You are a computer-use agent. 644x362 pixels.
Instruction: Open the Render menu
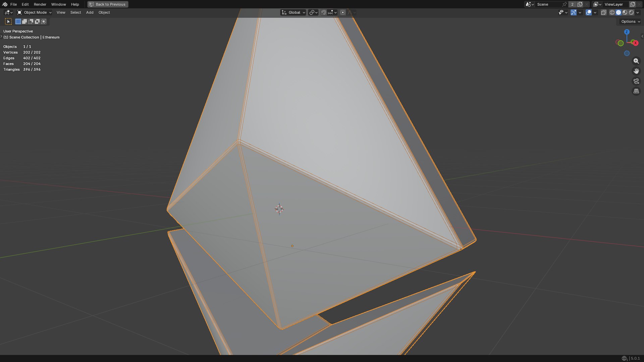[x=40, y=4]
